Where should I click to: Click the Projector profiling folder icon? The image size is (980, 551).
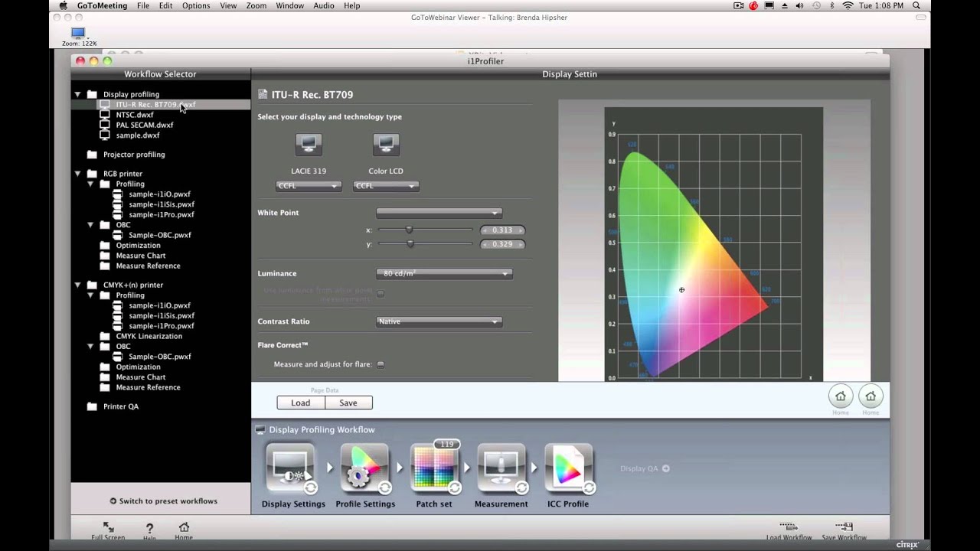pos(92,155)
